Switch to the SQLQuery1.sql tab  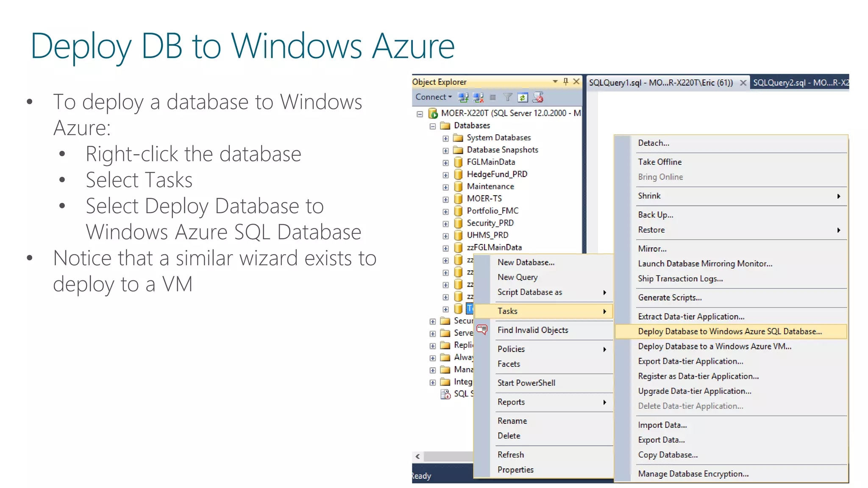point(661,83)
